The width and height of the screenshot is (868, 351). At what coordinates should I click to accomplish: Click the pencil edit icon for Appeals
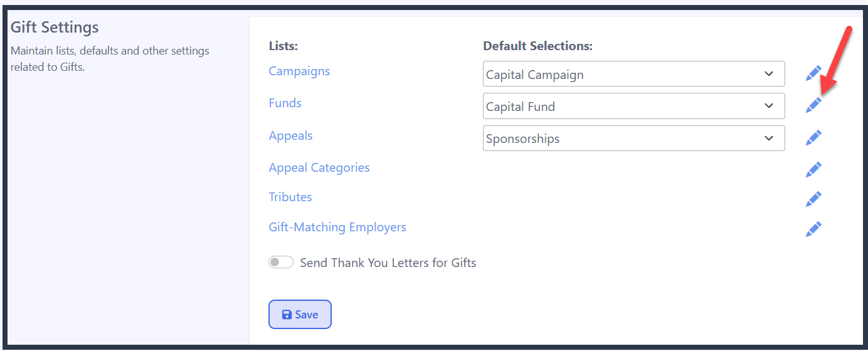click(x=813, y=138)
